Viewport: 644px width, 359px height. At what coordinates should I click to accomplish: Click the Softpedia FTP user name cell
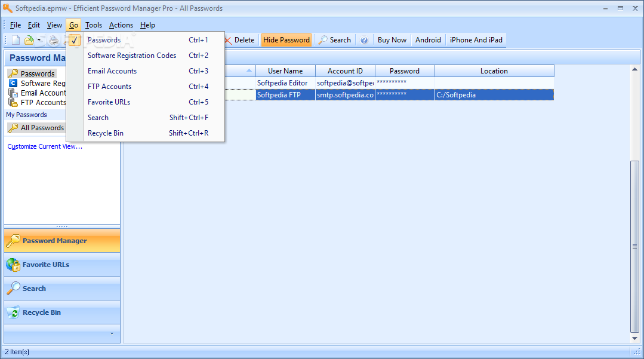[x=285, y=95]
